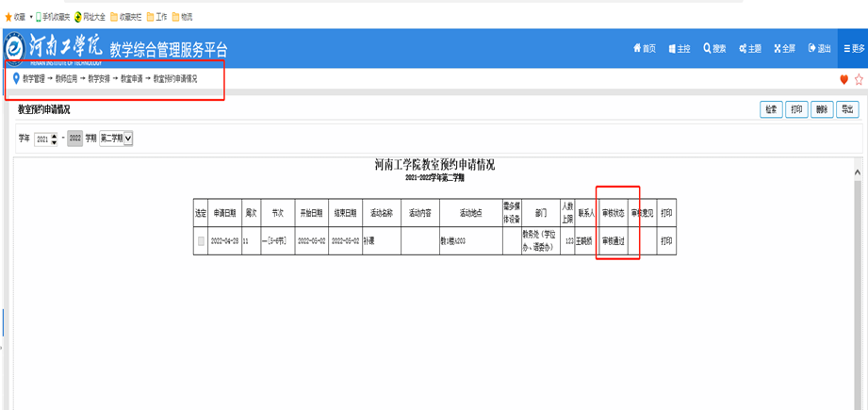Click the star bookmark outline icon

click(859, 80)
